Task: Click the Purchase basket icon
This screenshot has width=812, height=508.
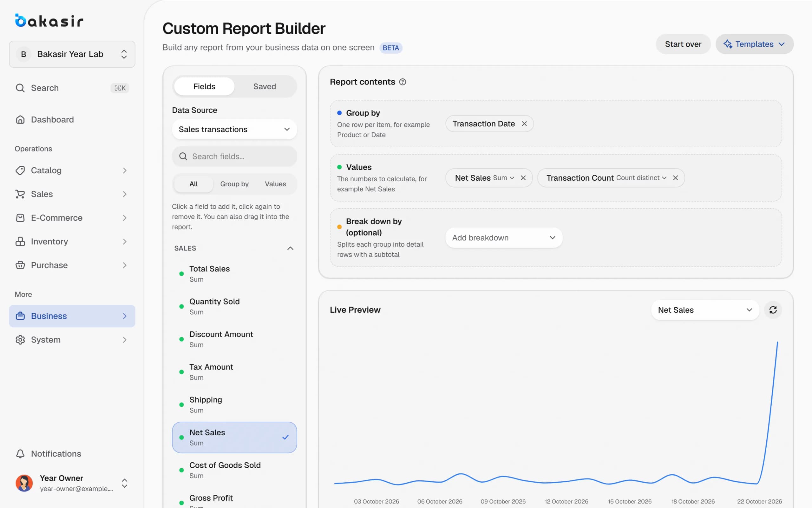Action: (20, 265)
